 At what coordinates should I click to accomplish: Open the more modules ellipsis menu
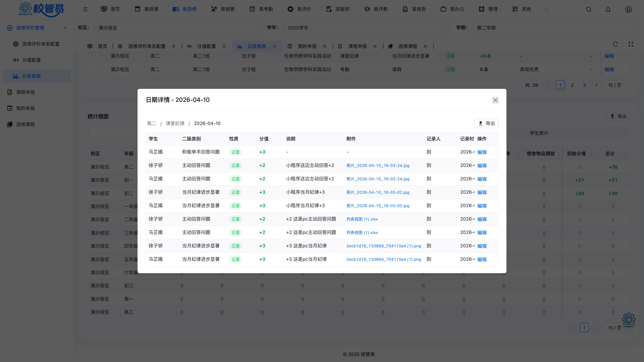(x=547, y=9)
